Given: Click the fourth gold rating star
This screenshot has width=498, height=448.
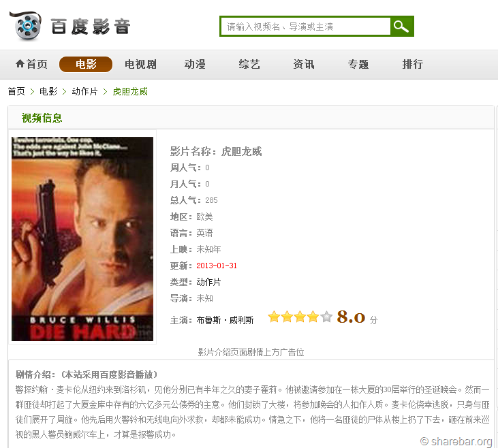Looking at the screenshot, I should point(313,317).
